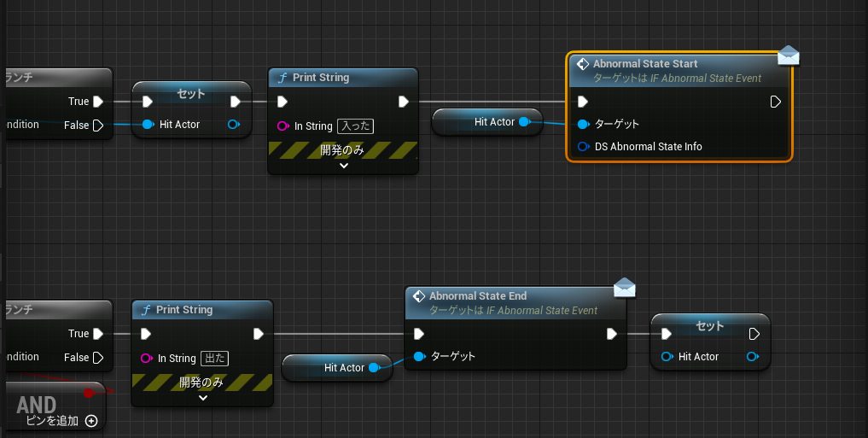Click exec input pin of lower Print String node
The height and width of the screenshot is (438, 868).
point(146,334)
